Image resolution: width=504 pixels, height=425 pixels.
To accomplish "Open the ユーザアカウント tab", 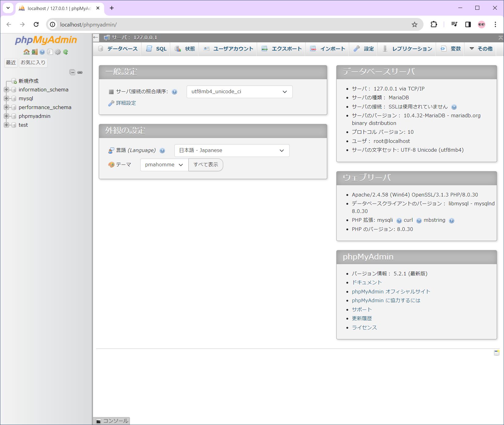I will click(x=228, y=49).
